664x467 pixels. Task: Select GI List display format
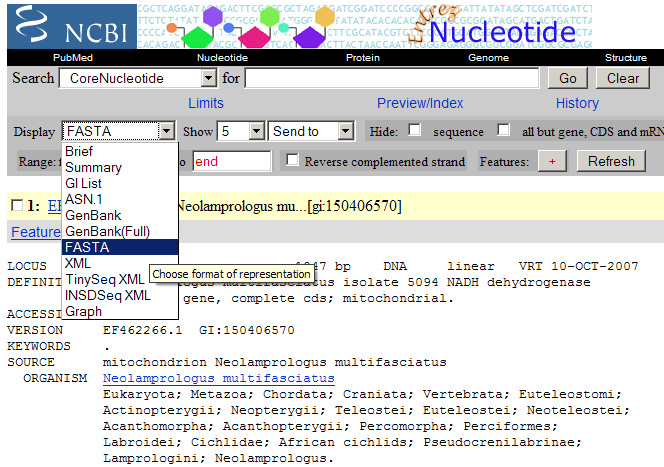pyautogui.click(x=120, y=183)
